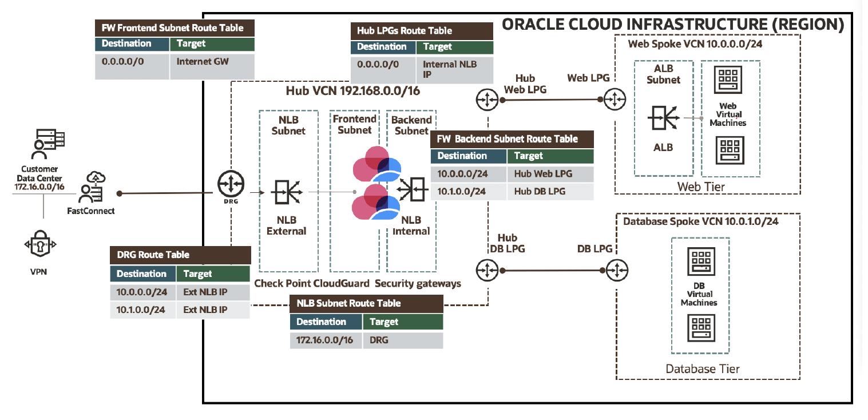Image resolution: width=868 pixels, height=420 pixels.
Task: Click the DRG target cell in NLB table
Action: pyautogui.click(x=403, y=340)
